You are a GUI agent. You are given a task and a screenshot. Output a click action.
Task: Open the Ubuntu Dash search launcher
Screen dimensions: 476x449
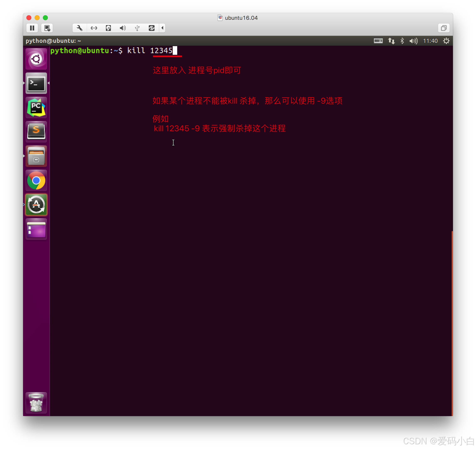[36, 59]
